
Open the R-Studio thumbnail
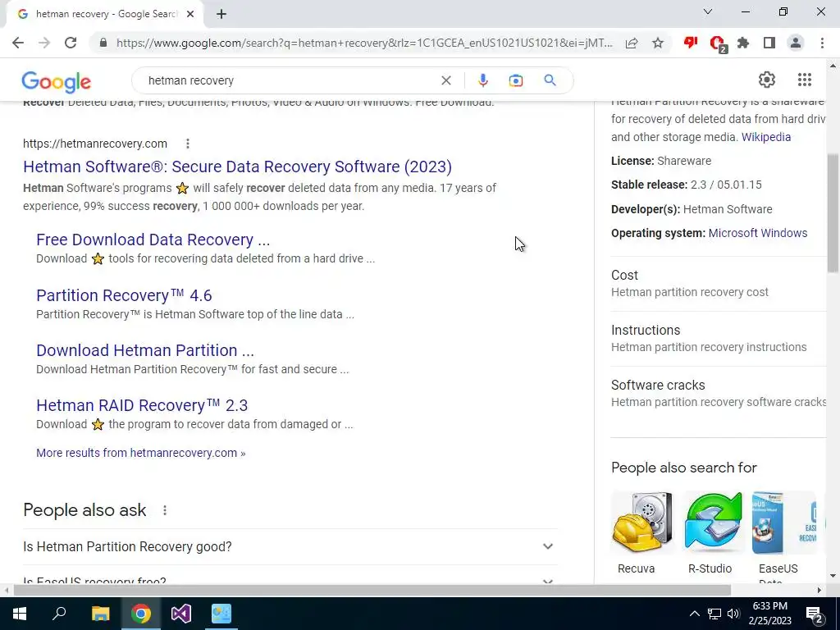point(713,523)
